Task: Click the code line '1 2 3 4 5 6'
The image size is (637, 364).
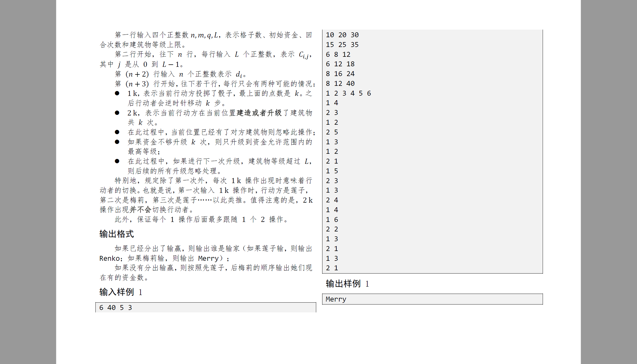Action: point(348,93)
